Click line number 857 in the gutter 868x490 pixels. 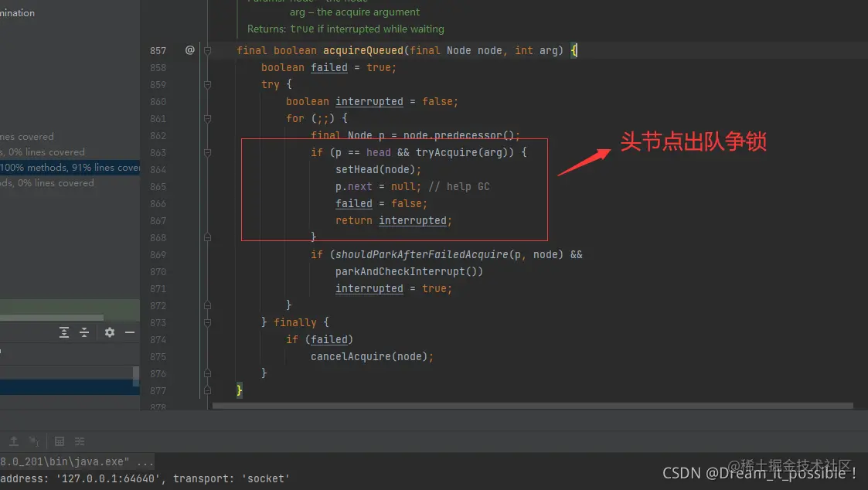pyautogui.click(x=158, y=50)
